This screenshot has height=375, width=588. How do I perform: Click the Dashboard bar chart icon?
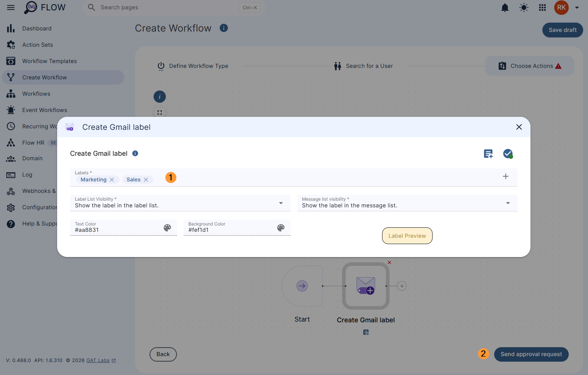coord(11,29)
